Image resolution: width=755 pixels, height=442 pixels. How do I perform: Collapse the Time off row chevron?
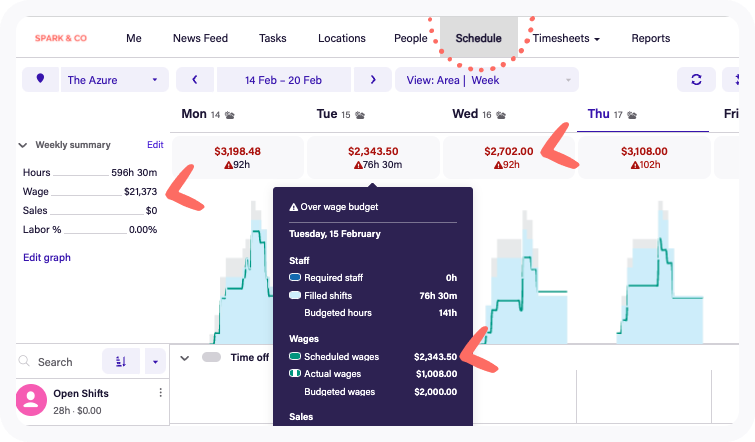pos(185,357)
